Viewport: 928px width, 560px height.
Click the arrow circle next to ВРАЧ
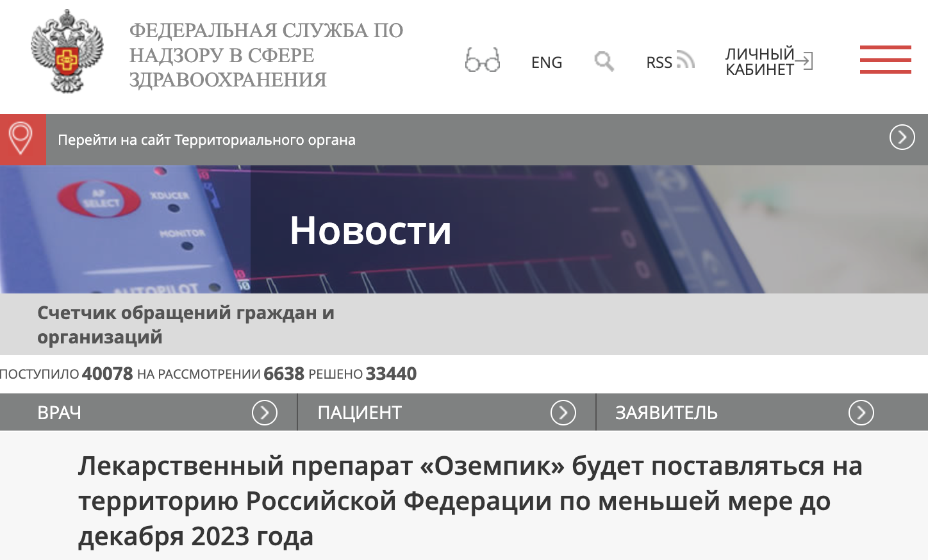click(x=265, y=413)
